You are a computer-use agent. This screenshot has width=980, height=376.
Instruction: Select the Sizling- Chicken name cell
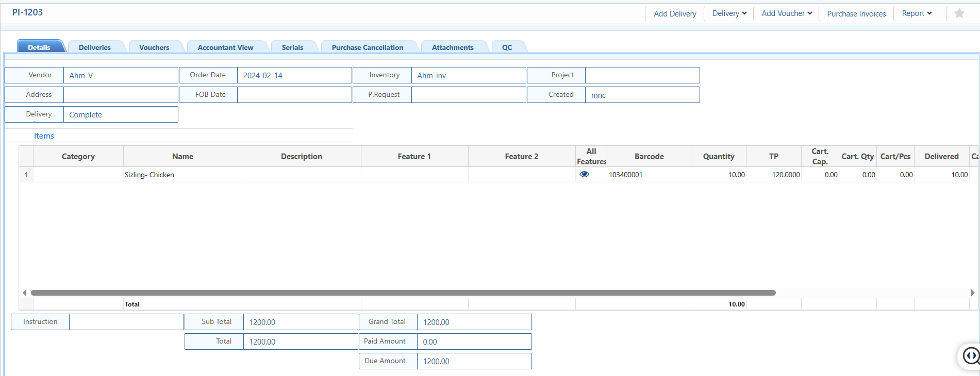coord(182,175)
